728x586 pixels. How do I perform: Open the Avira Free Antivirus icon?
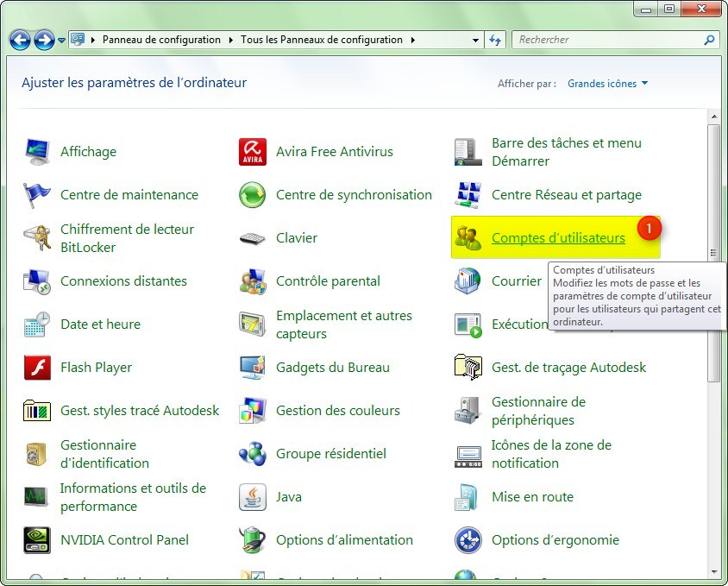click(253, 152)
